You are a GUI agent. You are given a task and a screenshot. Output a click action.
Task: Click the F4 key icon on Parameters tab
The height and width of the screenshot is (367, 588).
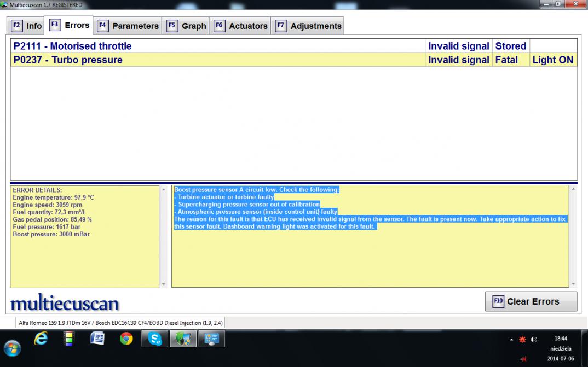click(x=102, y=26)
